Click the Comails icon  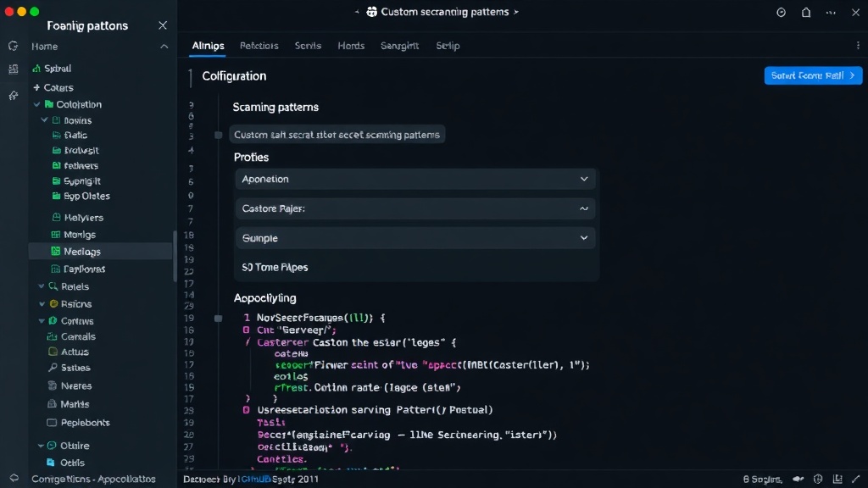(52, 336)
